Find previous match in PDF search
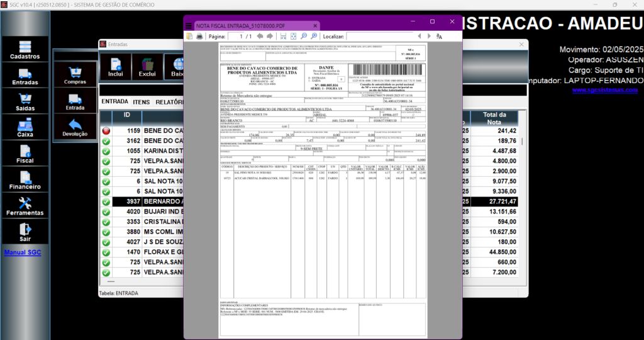 [419, 36]
